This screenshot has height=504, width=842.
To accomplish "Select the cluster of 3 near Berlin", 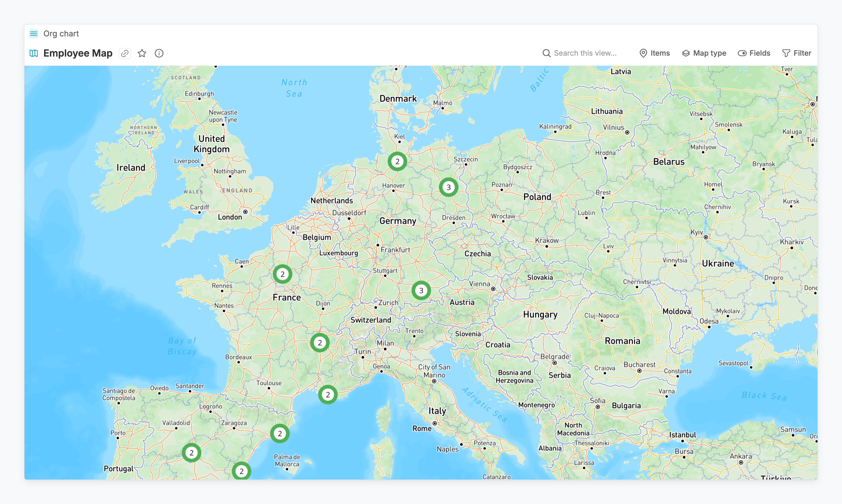I will (449, 187).
